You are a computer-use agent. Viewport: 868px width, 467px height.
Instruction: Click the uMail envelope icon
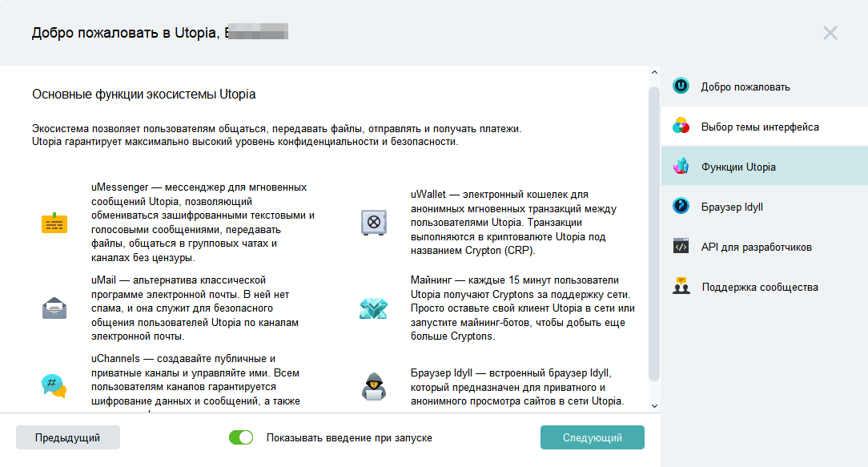tap(54, 308)
